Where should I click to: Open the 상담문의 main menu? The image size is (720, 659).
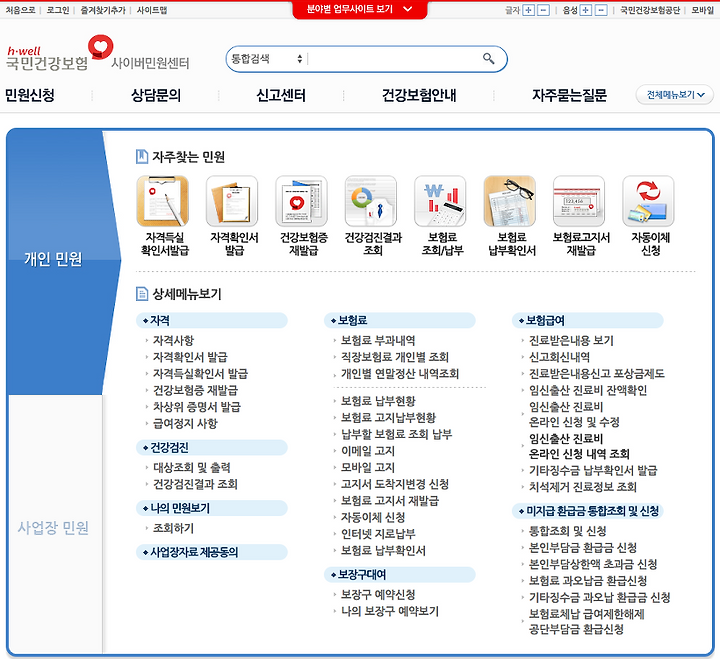pyautogui.click(x=156, y=95)
